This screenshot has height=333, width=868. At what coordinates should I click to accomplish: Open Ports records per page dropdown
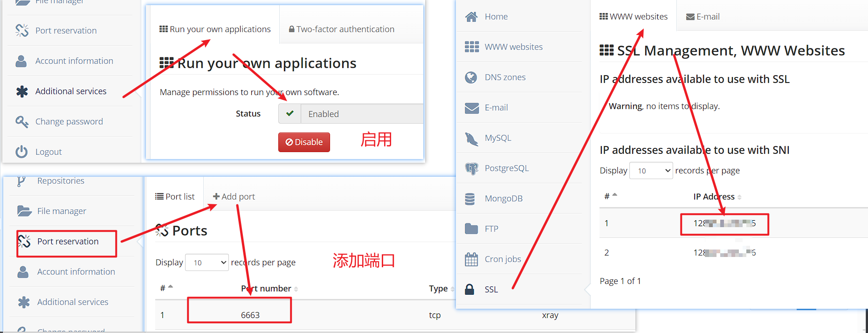click(207, 263)
